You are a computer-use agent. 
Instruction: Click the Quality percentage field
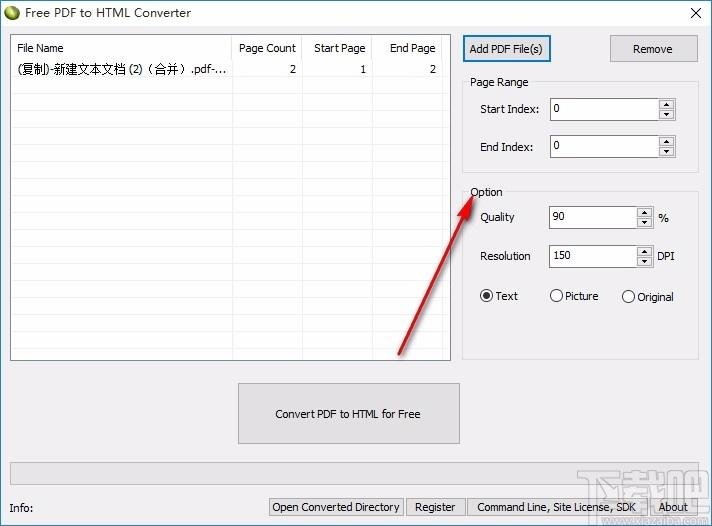pos(593,217)
